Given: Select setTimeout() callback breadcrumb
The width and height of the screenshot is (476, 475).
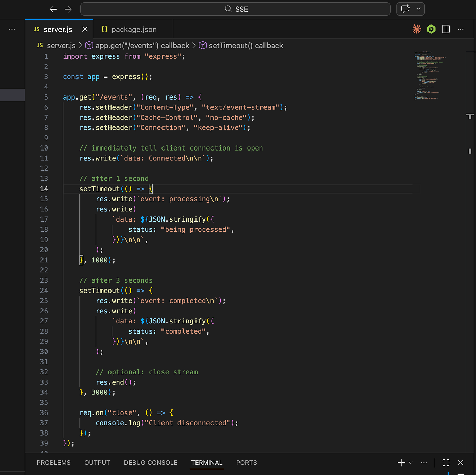Looking at the screenshot, I should click(x=246, y=46).
